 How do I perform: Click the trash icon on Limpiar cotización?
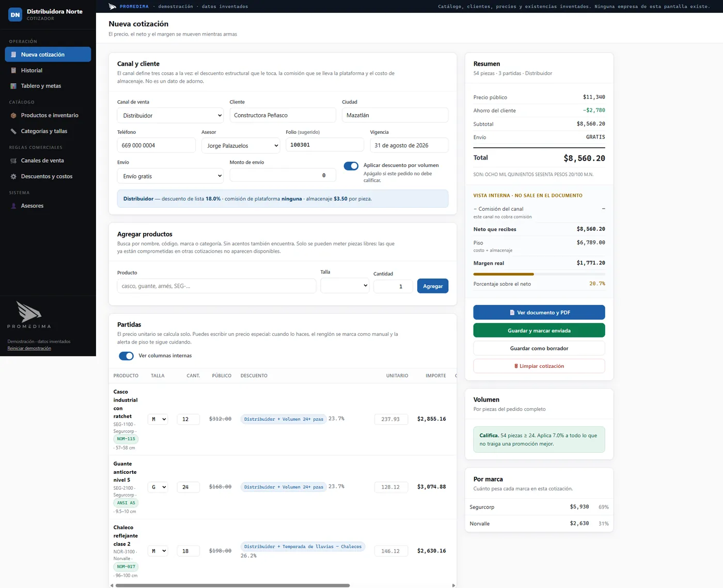[x=516, y=366]
